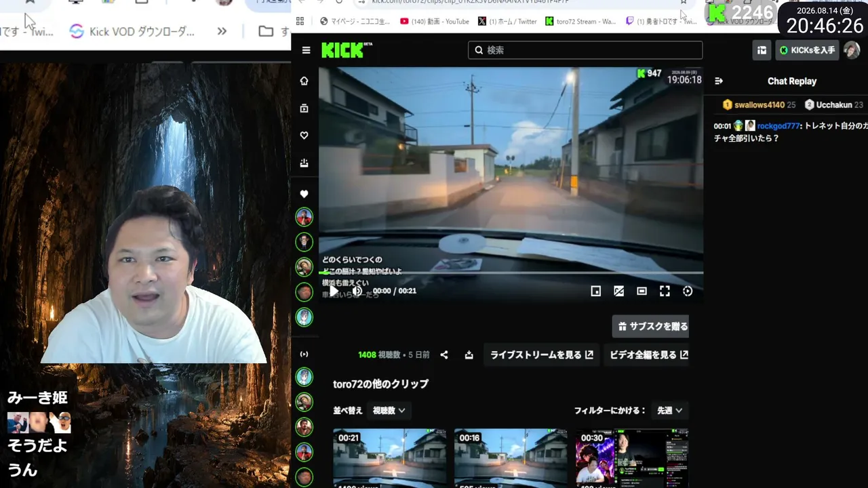Open the Following heart outline icon in sidebar

[304, 136]
